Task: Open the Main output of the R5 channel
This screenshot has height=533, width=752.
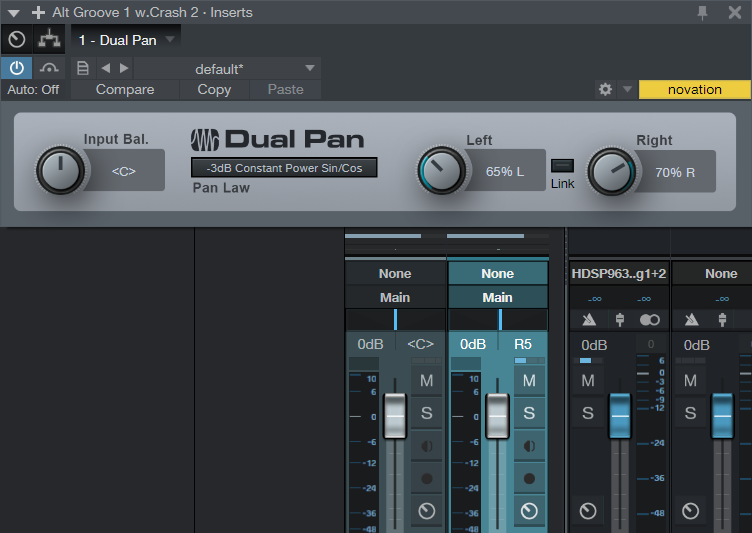Action: (498, 297)
